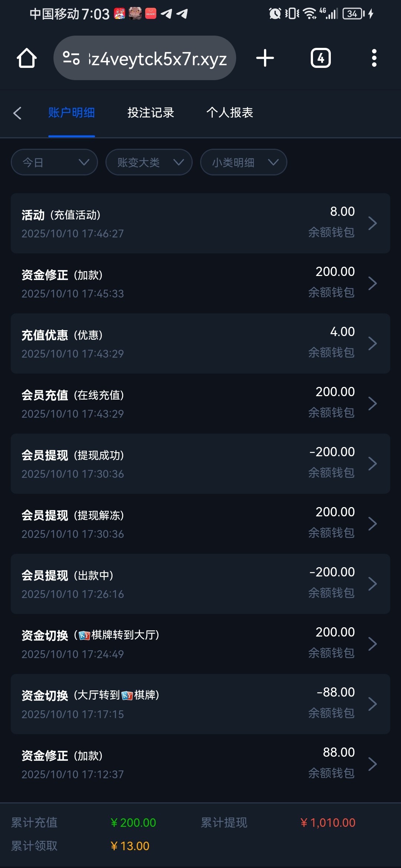Click the address bar URL field
The height and width of the screenshot is (868, 401).
(158, 59)
